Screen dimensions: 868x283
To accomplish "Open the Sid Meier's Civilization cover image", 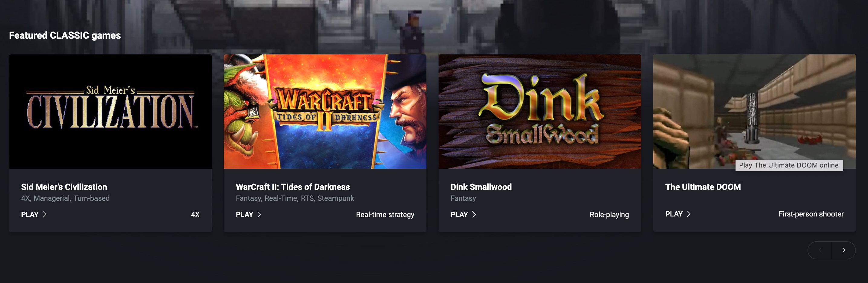I will coord(110,111).
